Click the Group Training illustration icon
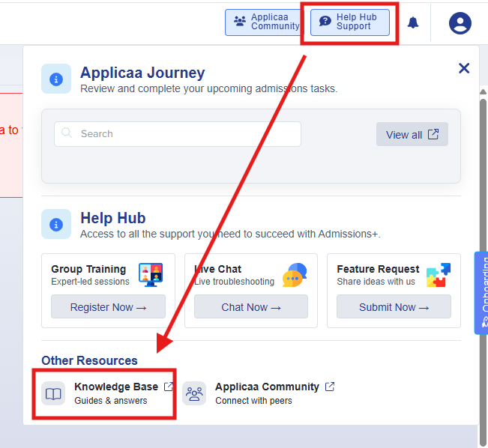Screen dimensions: 488x448 click(151, 275)
